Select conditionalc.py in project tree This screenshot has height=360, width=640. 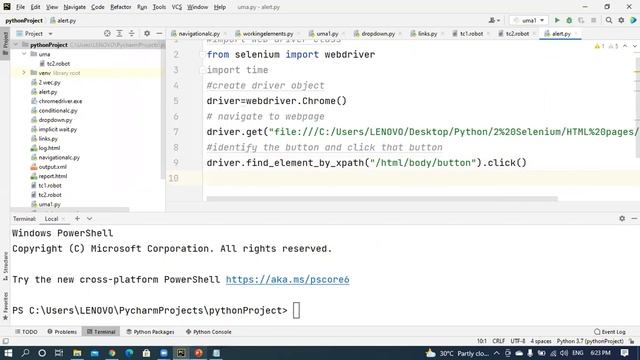click(58, 110)
